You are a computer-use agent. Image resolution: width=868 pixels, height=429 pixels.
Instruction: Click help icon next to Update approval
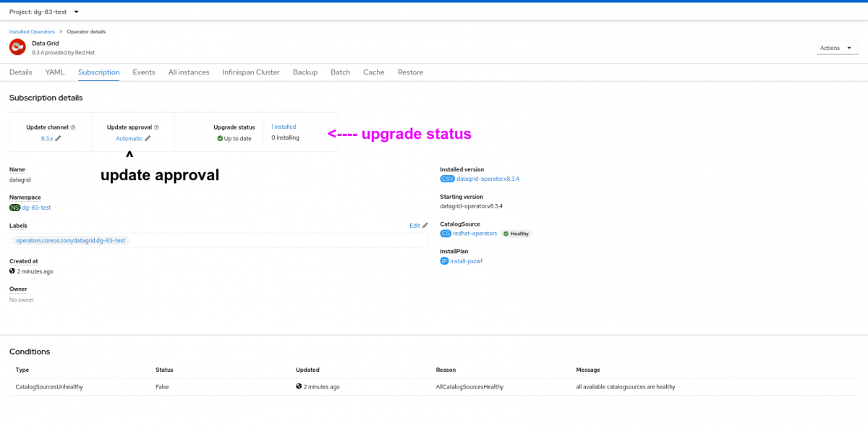click(x=156, y=127)
